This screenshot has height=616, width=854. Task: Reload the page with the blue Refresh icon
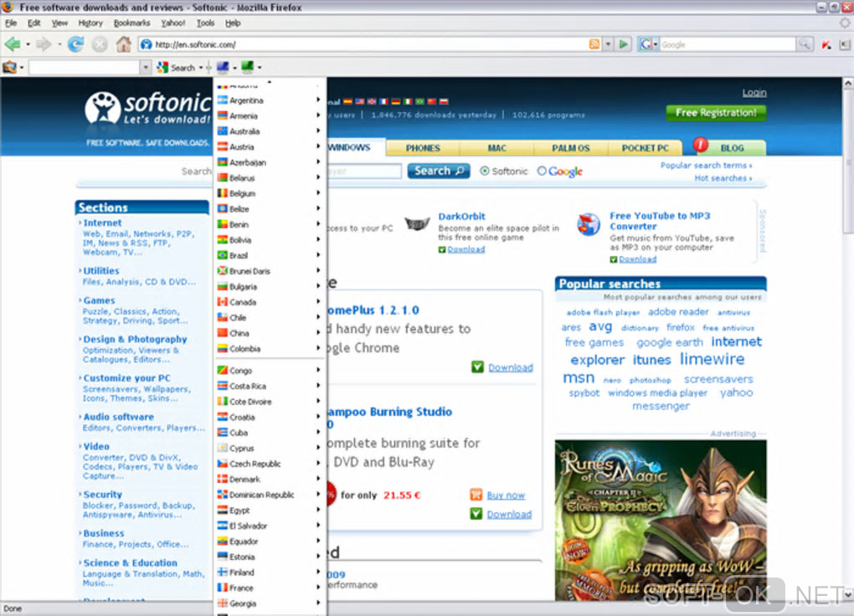(75, 44)
